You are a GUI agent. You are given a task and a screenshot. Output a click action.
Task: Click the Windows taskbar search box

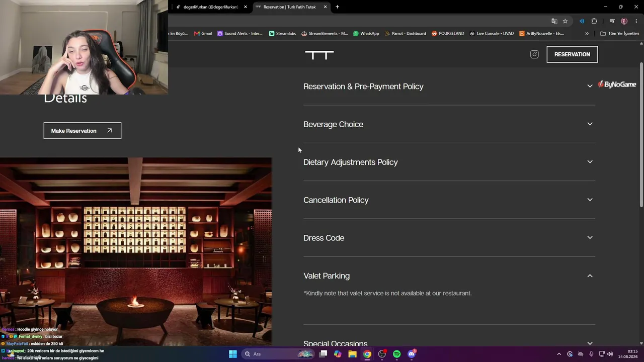[x=278, y=354]
